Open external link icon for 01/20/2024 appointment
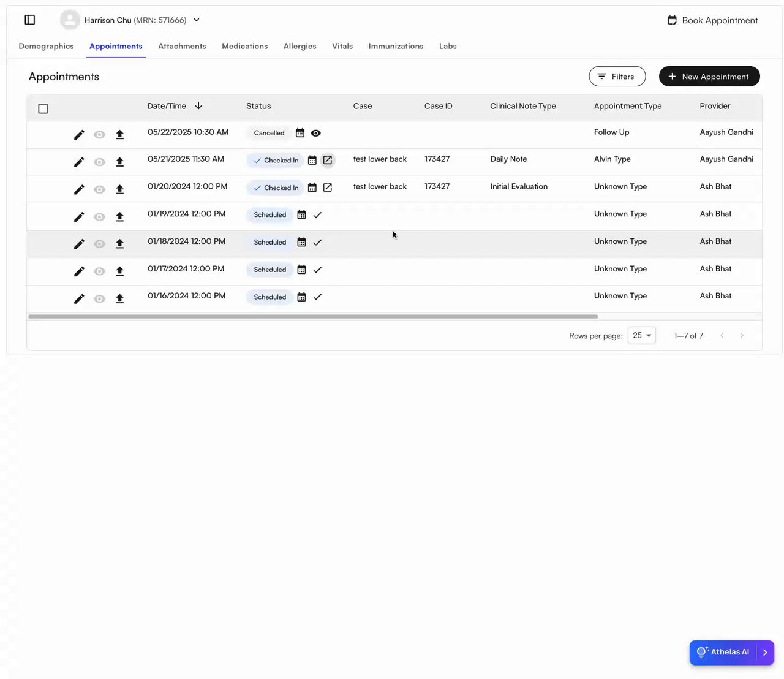Screen dimensions: 784x679 click(328, 188)
